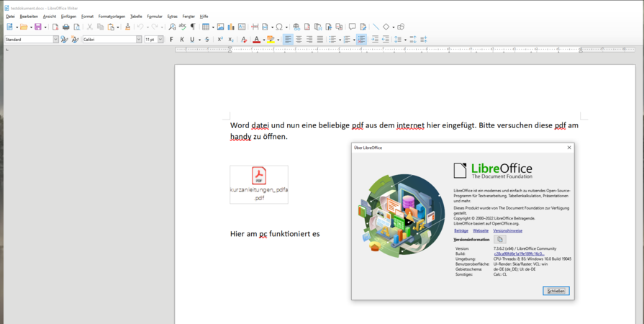Toggle align left

(x=288, y=40)
